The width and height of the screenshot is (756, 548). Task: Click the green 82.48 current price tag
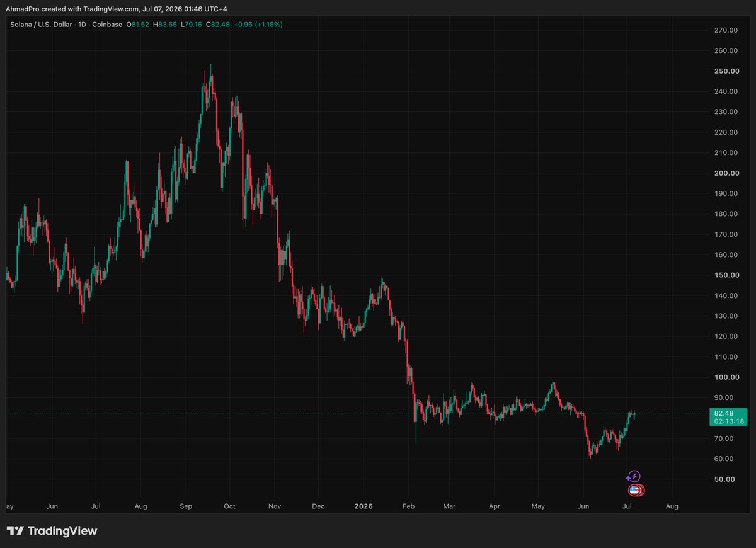click(728, 413)
